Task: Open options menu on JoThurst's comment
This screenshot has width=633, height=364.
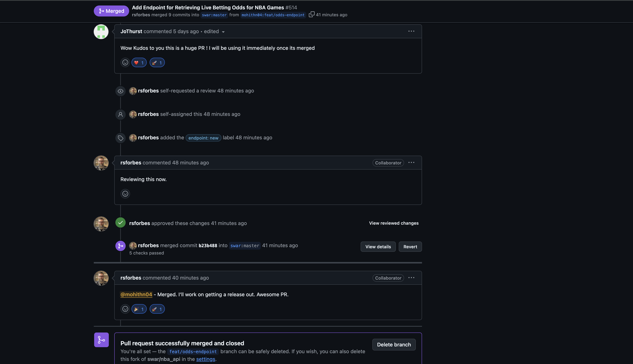Action: click(x=411, y=31)
